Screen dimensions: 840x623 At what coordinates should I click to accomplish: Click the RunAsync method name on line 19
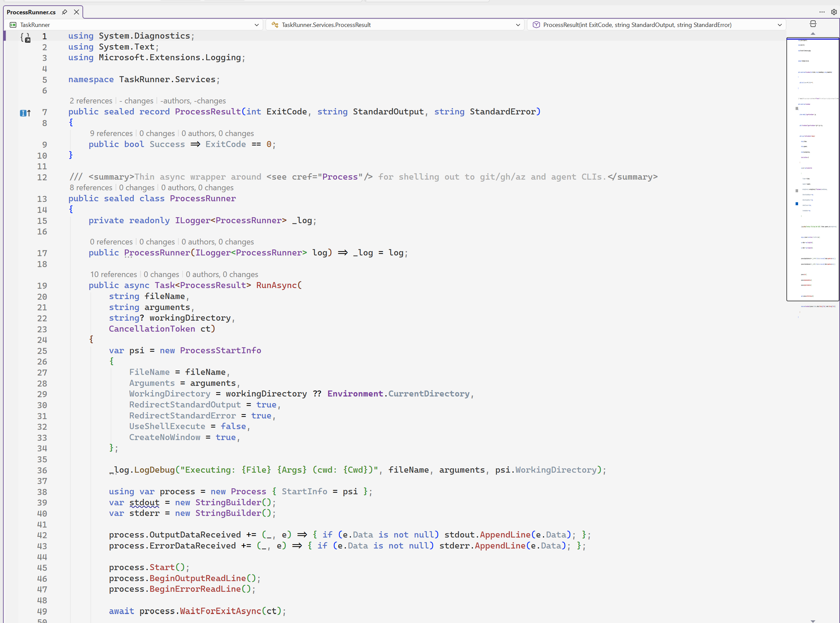(x=276, y=285)
